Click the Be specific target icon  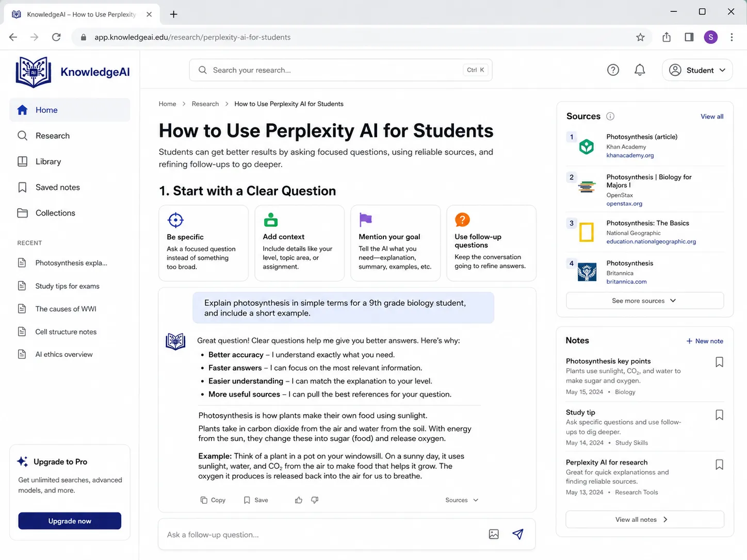coord(176,220)
